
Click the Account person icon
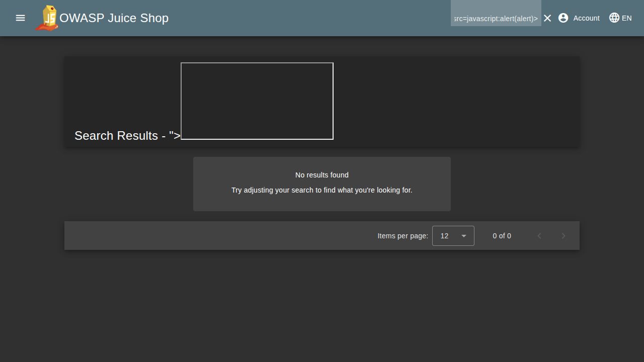pyautogui.click(x=563, y=18)
